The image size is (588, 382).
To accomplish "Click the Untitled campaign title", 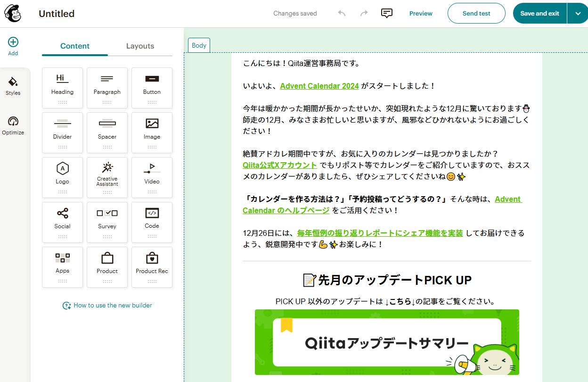I will (57, 14).
